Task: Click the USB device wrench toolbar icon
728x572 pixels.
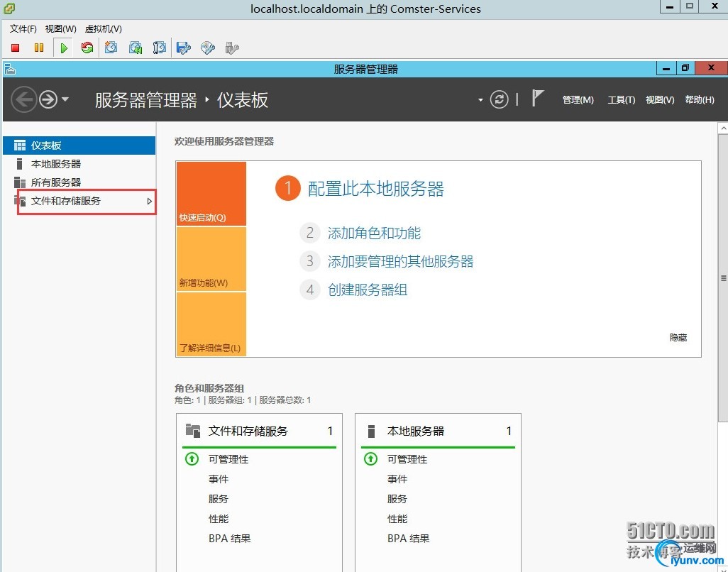Action: [x=232, y=48]
